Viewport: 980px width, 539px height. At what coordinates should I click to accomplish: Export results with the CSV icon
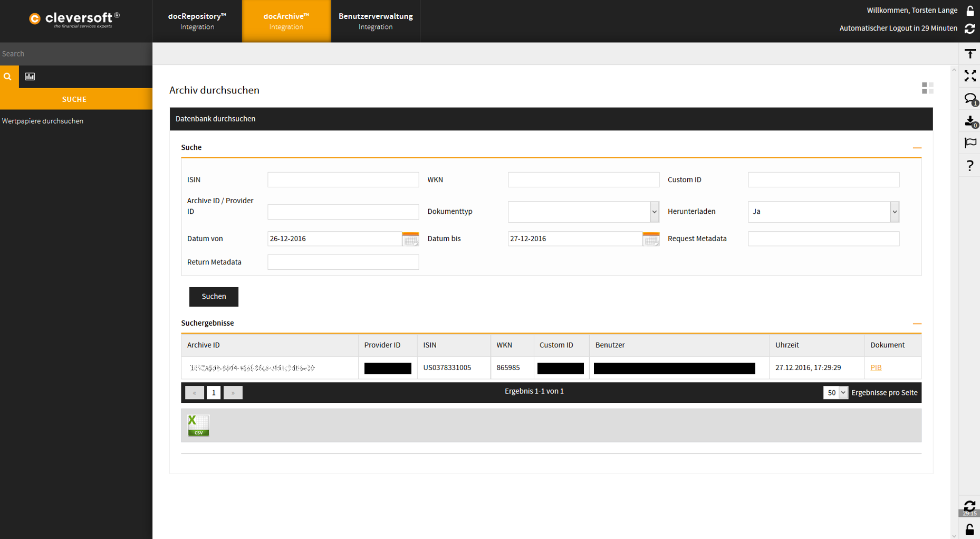(x=198, y=425)
